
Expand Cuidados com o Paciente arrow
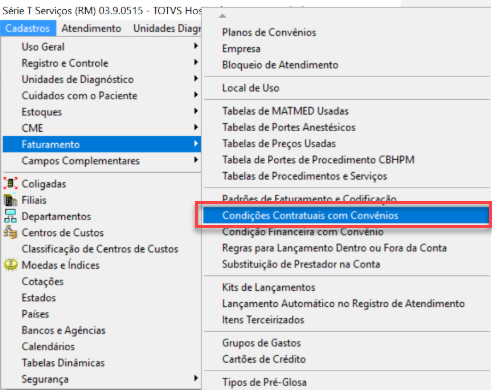pyautogui.click(x=196, y=95)
